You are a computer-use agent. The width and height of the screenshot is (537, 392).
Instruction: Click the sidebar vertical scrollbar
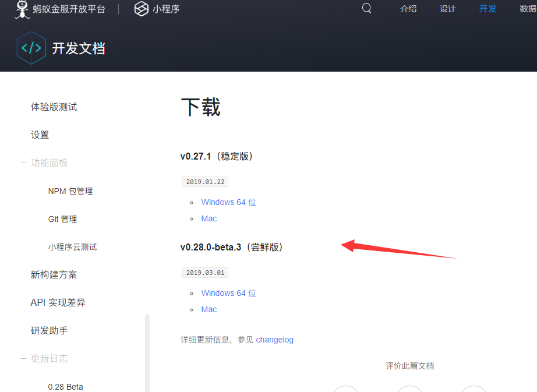pos(147,349)
